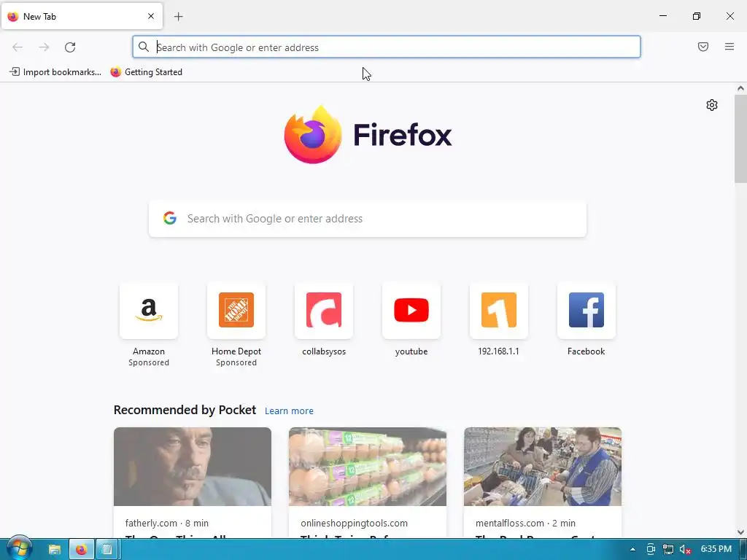Open the Firefox application menu
Screen dimensions: 747x560
coord(729,47)
